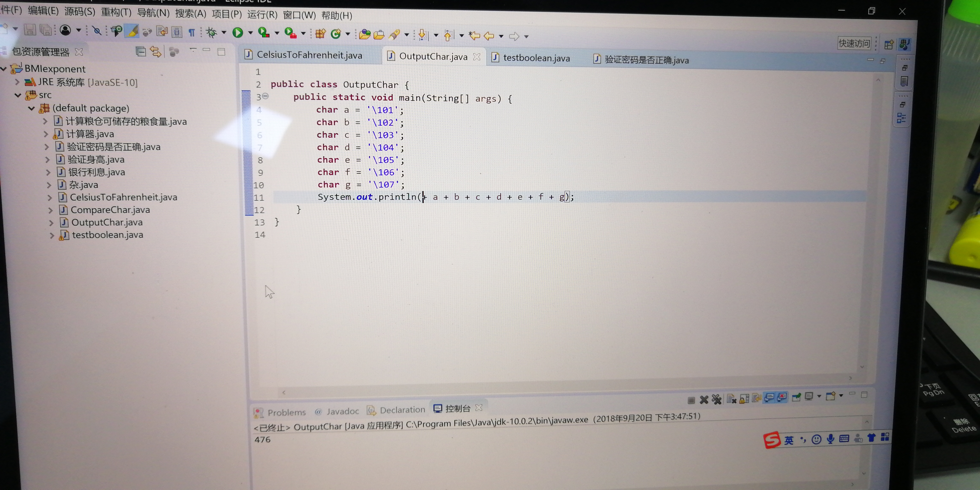Click the New Java Class icon

pos(336,34)
